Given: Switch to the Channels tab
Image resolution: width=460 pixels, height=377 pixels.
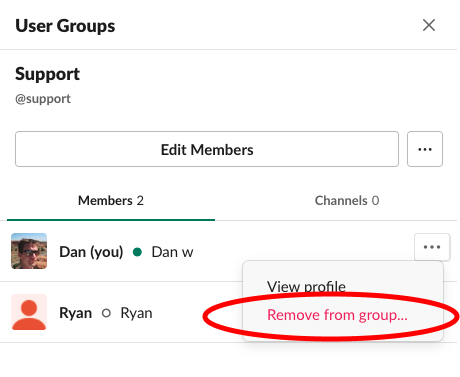Looking at the screenshot, I should tap(347, 201).
